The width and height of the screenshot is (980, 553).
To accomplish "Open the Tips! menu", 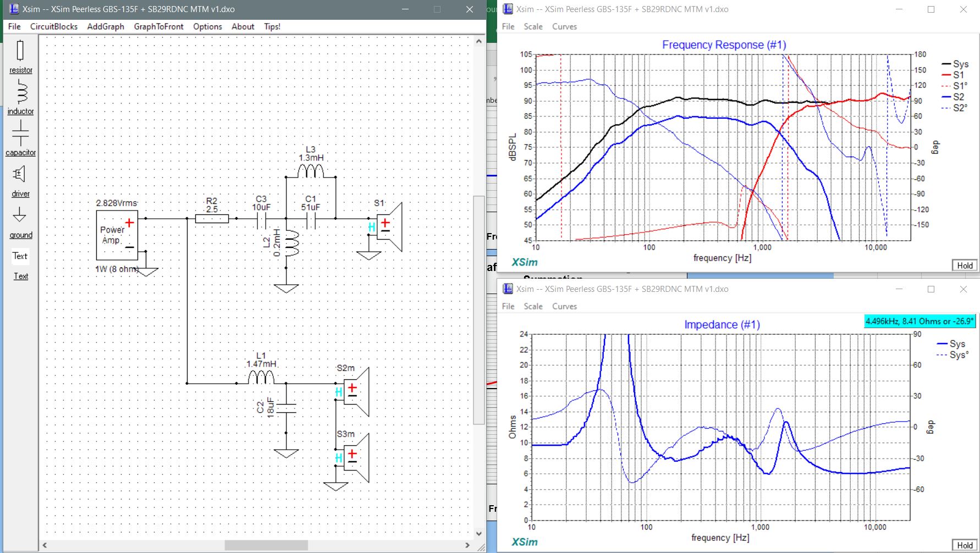I will click(x=272, y=26).
